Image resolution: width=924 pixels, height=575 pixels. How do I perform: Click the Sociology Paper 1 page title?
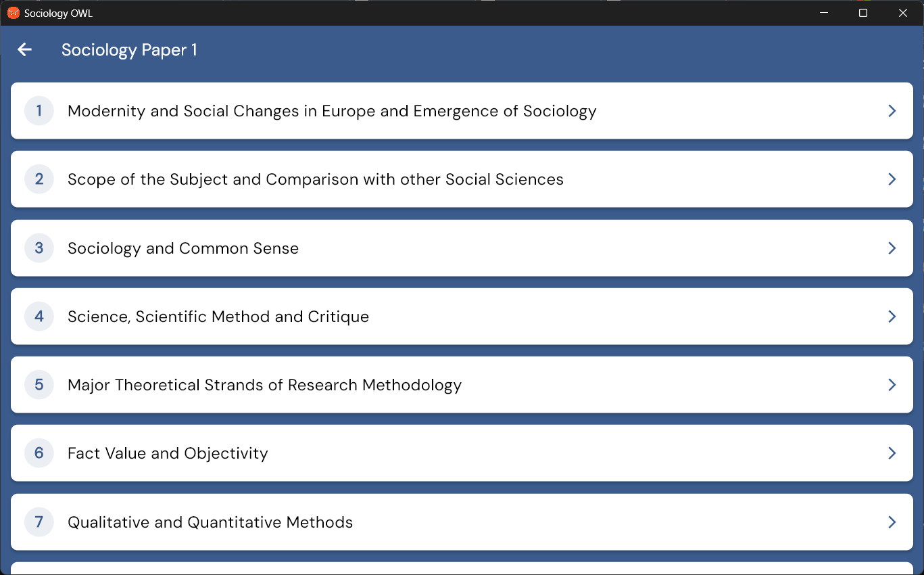pyautogui.click(x=129, y=50)
